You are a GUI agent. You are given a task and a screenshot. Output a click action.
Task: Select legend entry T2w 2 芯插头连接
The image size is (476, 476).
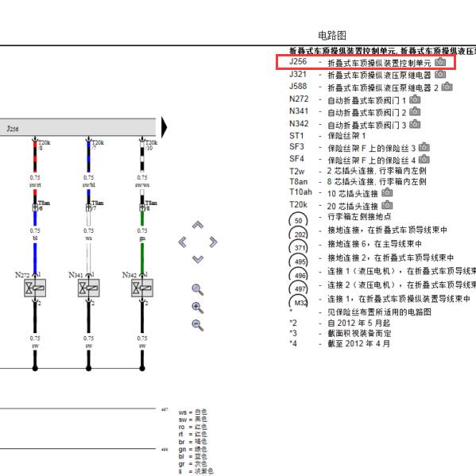pyautogui.click(x=358, y=171)
